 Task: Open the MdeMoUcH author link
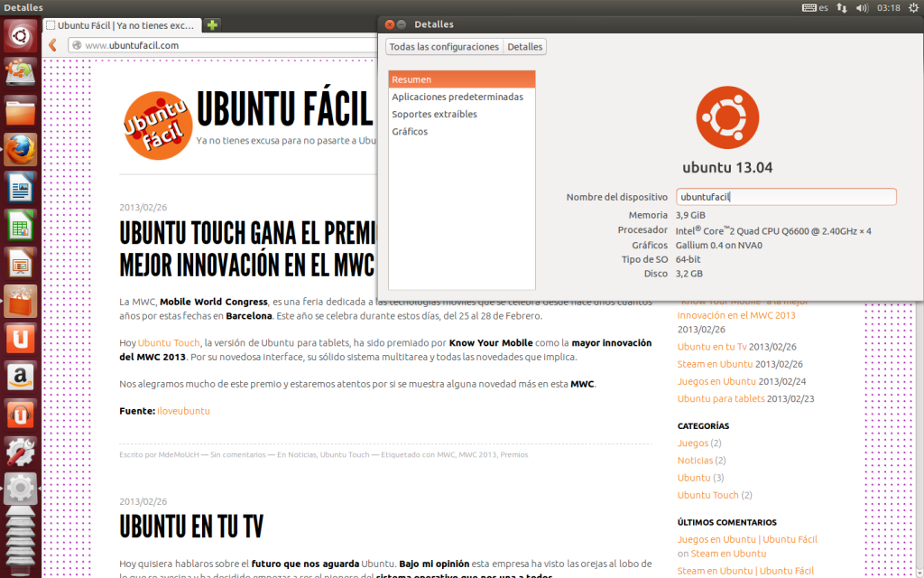179,455
